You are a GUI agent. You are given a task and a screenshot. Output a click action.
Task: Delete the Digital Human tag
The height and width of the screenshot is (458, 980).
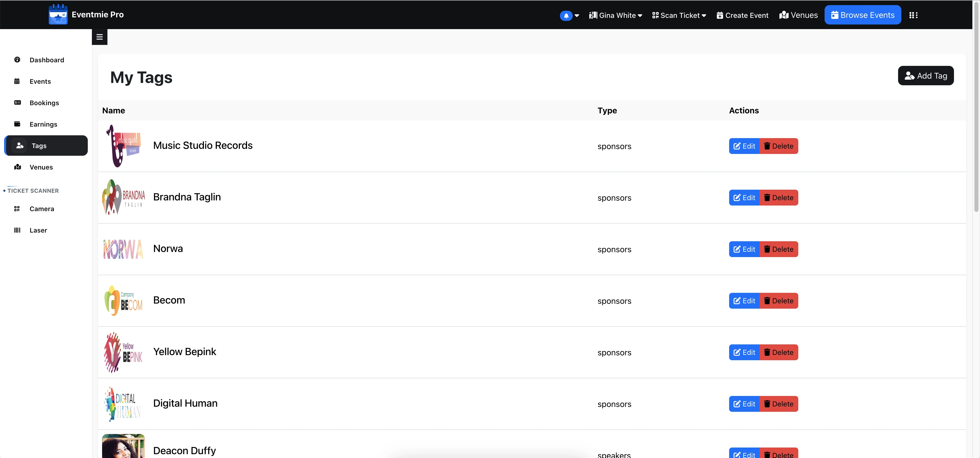(x=779, y=404)
